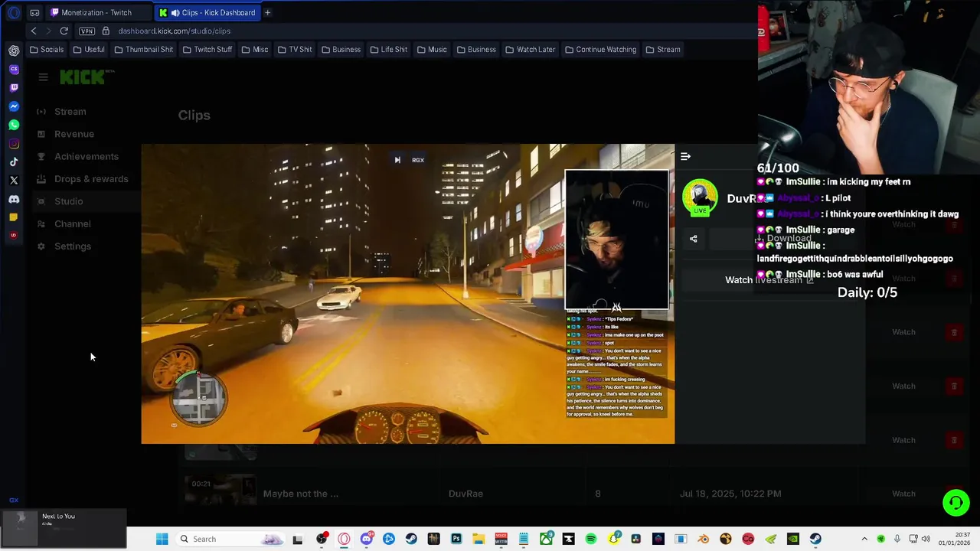
Task: Open Stream in Kick sidebar
Action: [x=70, y=112]
